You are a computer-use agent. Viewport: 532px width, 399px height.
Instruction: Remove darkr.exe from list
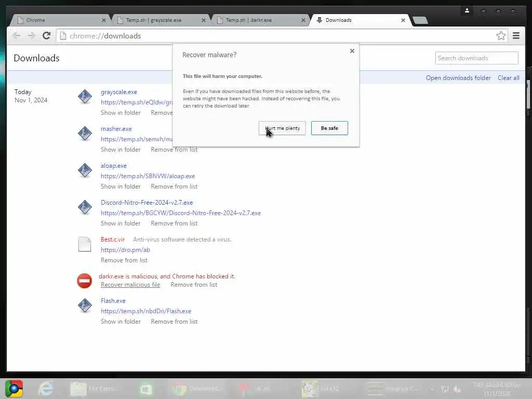pos(194,285)
